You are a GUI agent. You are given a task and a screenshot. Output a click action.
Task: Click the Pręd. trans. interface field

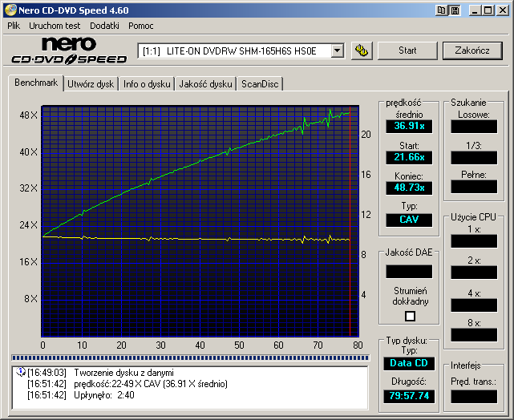coord(474,397)
